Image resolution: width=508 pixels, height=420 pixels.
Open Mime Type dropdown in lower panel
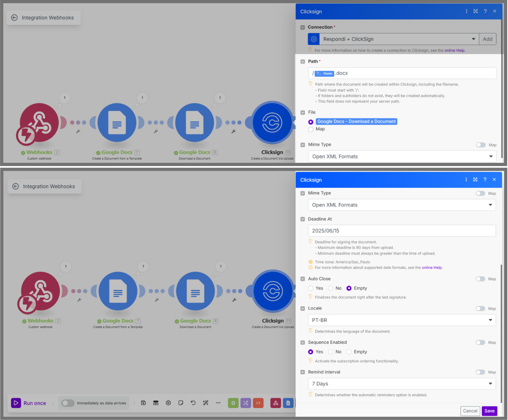[402, 205]
